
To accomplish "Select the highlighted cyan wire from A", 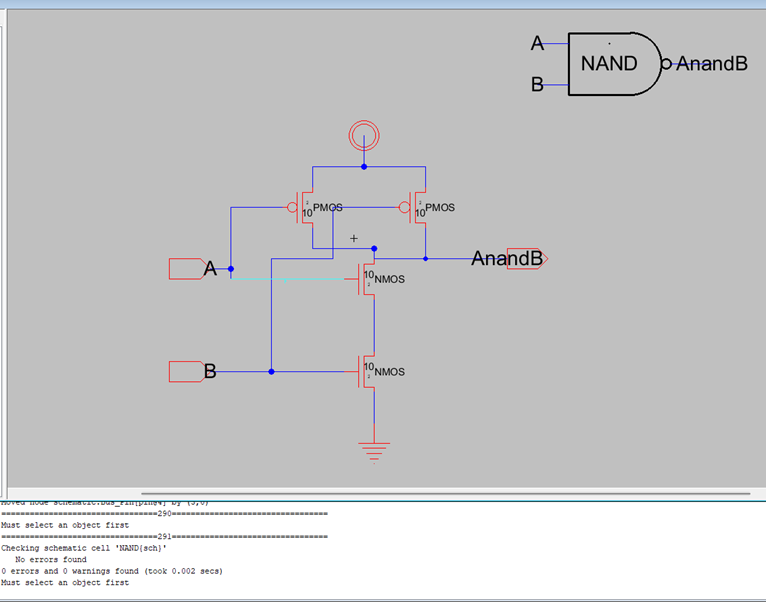I will [288, 279].
